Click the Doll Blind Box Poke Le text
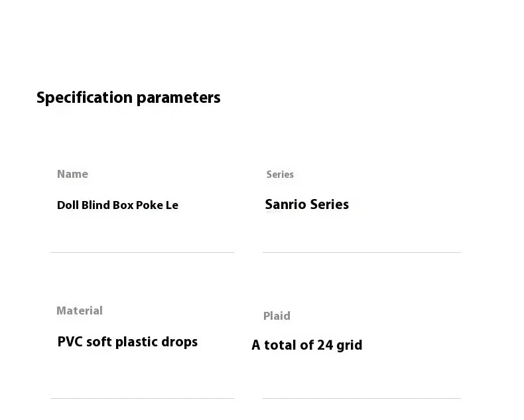524x420 pixels. (x=117, y=205)
